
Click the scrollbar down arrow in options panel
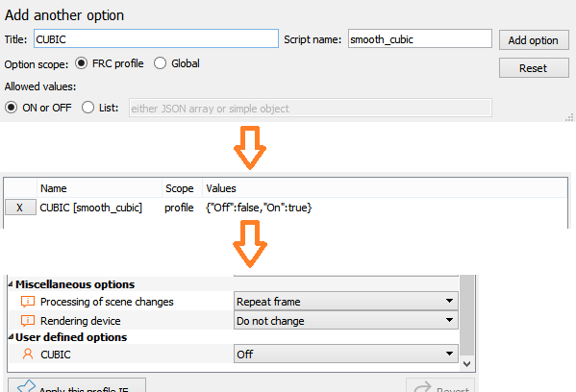coord(467,364)
